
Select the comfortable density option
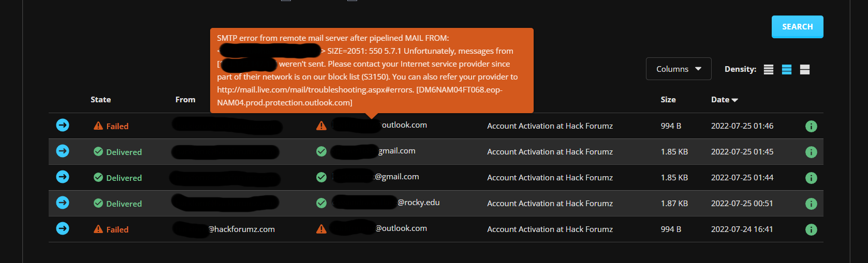[x=805, y=69]
